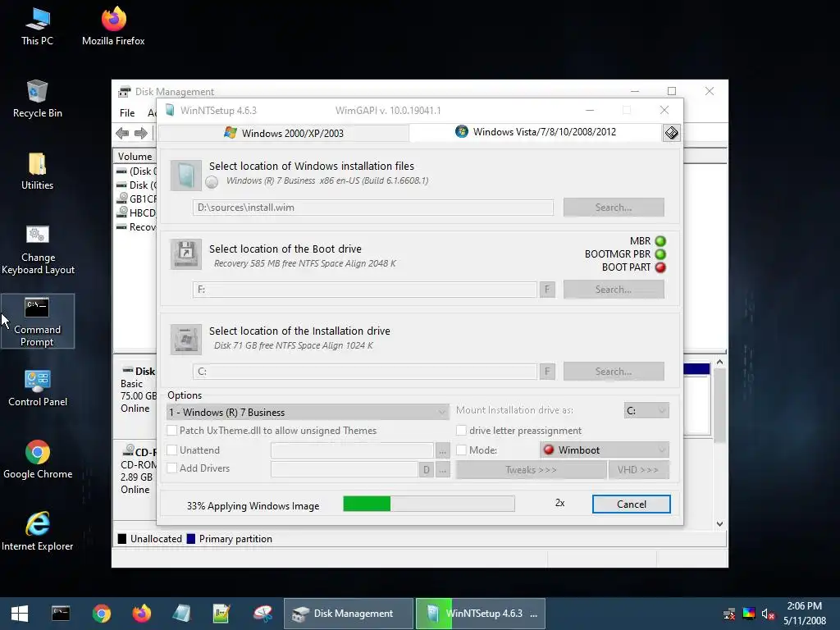Click the taskbar clock showing 2:06 PM
Image resolution: width=840 pixels, height=630 pixels.
click(x=804, y=606)
